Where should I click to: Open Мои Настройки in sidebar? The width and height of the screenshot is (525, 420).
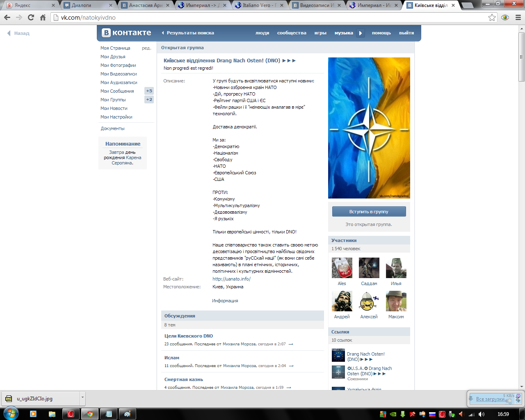116,117
